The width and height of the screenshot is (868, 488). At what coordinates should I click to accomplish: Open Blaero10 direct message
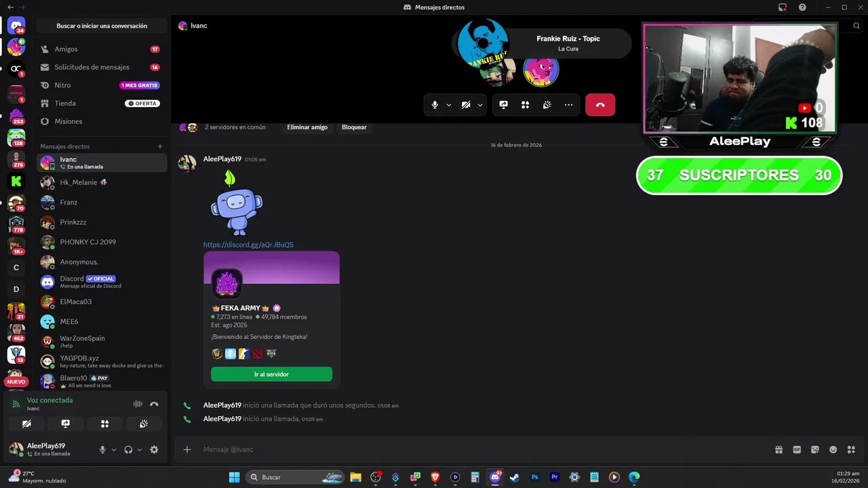coord(102,381)
